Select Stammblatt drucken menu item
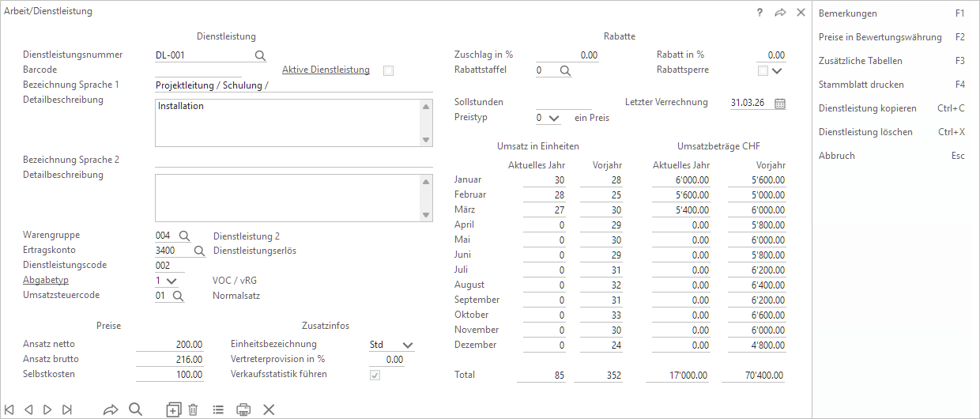The image size is (980, 419). pos(861,85)
